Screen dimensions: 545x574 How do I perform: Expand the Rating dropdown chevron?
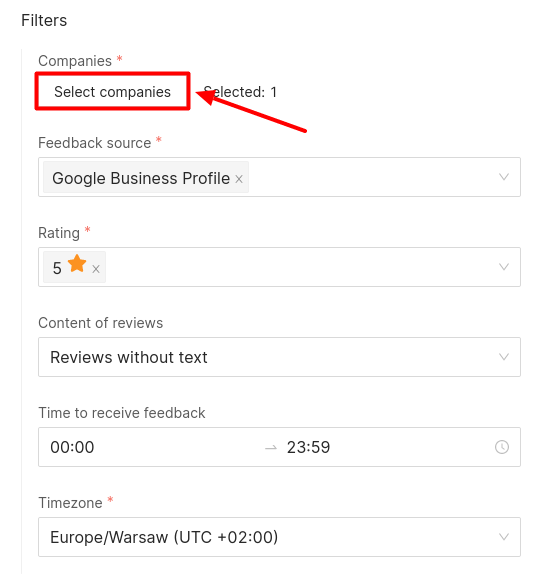(504, 267)
